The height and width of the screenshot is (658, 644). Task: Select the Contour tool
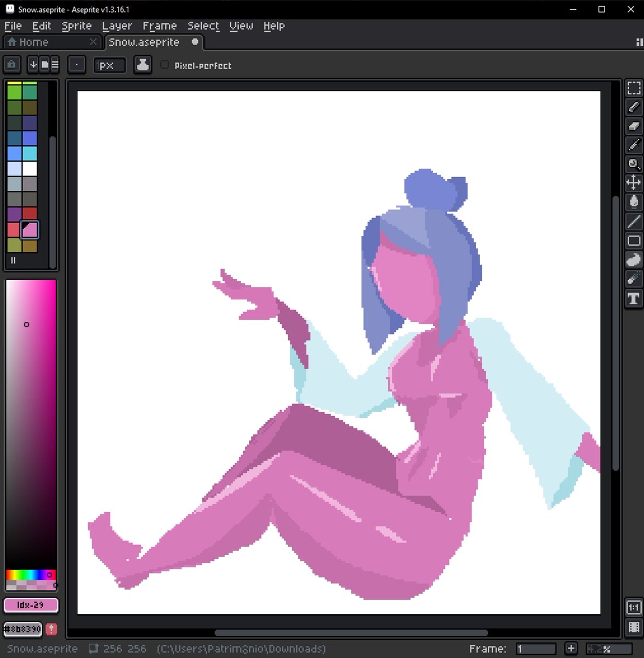[634, 259]
